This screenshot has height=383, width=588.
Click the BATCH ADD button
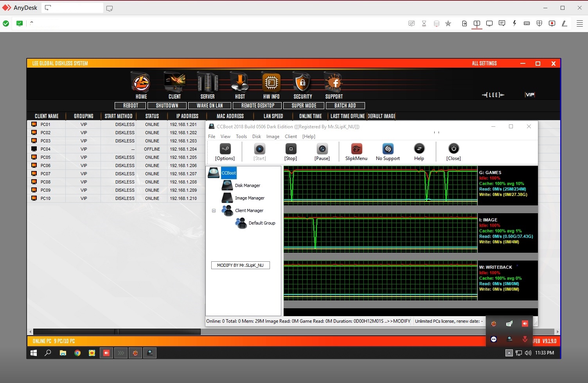point(345,106)
